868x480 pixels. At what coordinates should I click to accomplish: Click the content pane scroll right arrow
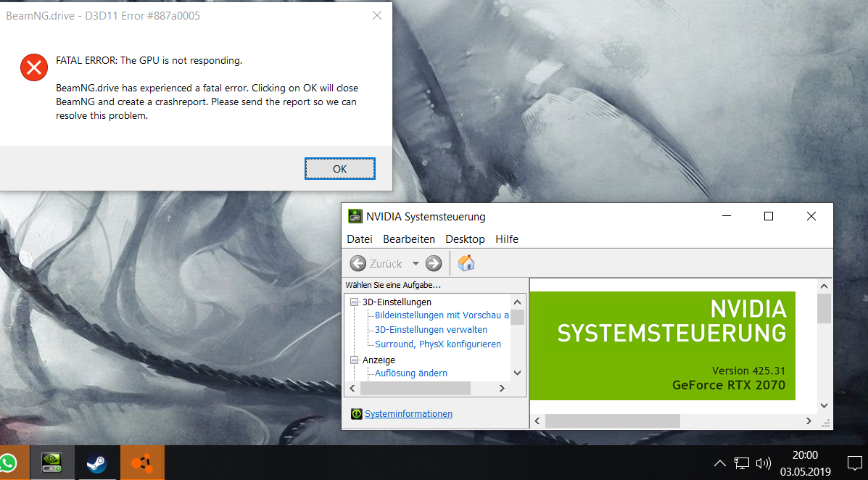tap(809, 421)
